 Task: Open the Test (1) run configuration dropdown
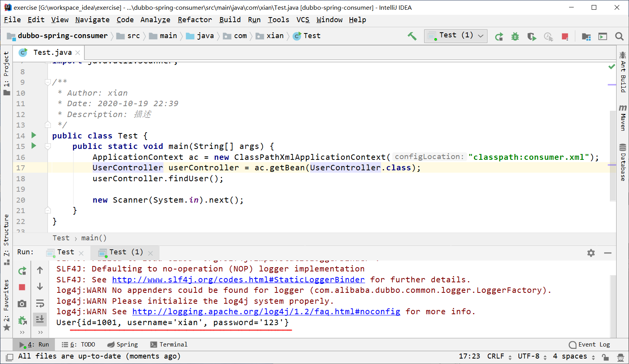coord(456,36)
